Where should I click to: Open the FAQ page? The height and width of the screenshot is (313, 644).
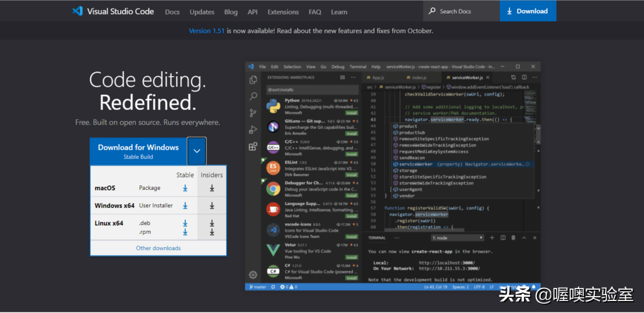315,12
